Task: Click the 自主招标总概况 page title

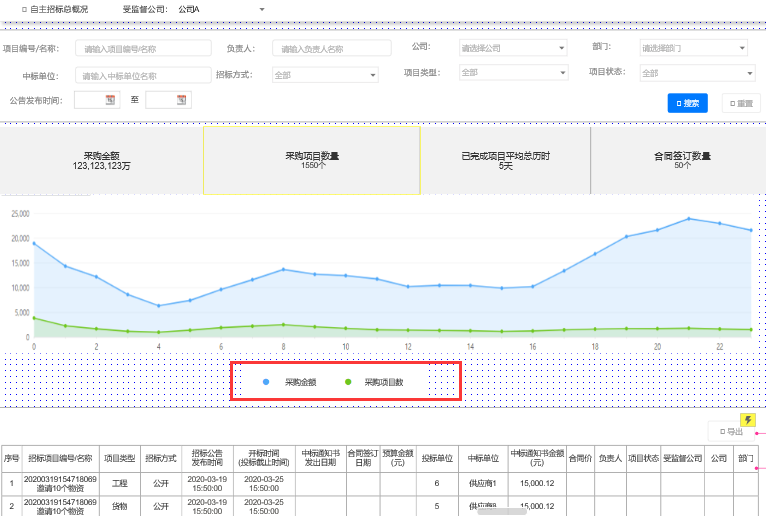Action: (59, 9)
